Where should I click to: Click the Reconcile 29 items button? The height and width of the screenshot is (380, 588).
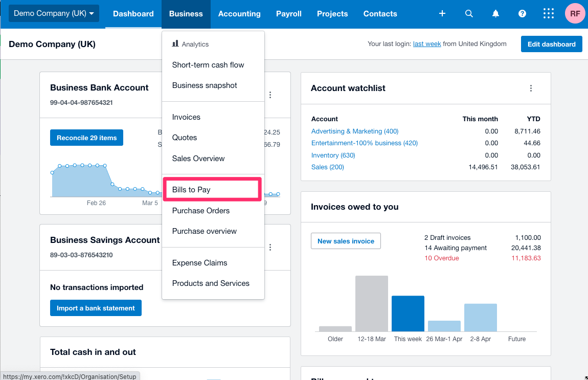tap(86, 138)
